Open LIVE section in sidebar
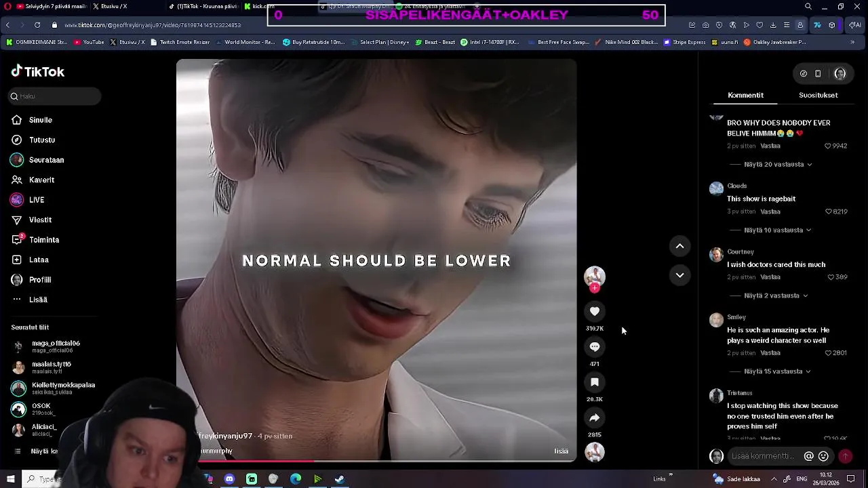Image resolution: width=868 pixels, height=488 pixels. (28, 200)
